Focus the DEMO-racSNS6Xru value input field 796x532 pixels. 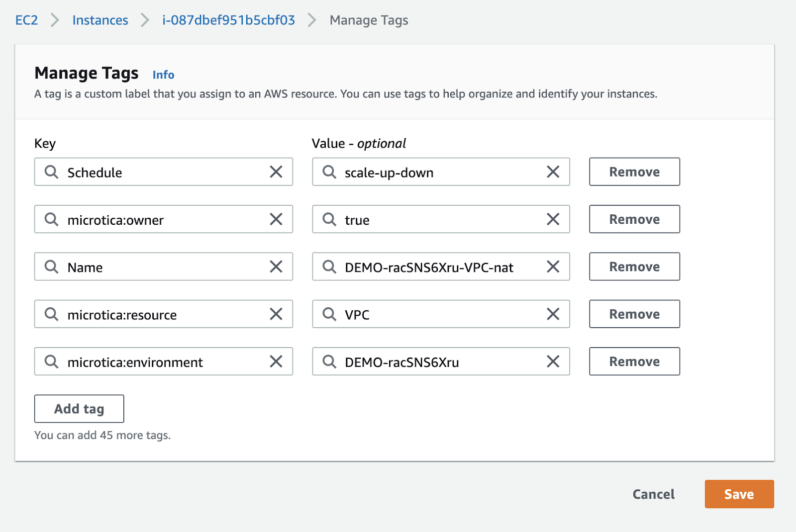[438, 362]
